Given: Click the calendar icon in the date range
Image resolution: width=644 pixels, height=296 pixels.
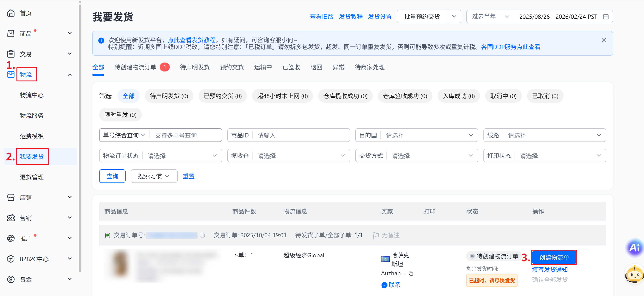Looking at the screenshot, I should tap(605, 17).
